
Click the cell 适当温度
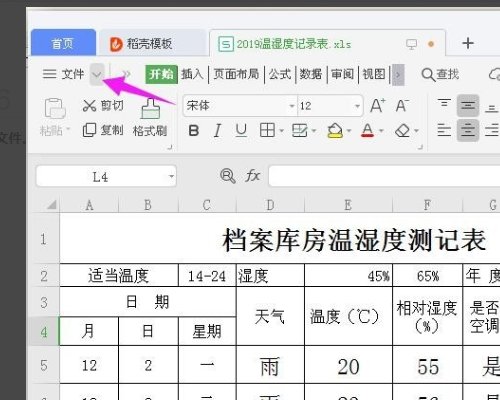click(x=119, y=276)
